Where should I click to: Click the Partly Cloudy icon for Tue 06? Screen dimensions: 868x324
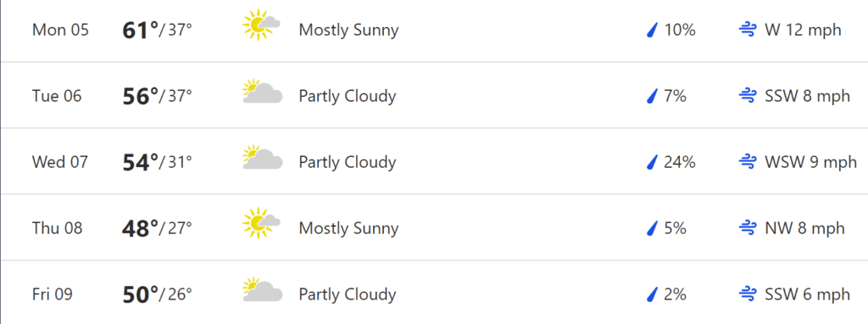263,92
